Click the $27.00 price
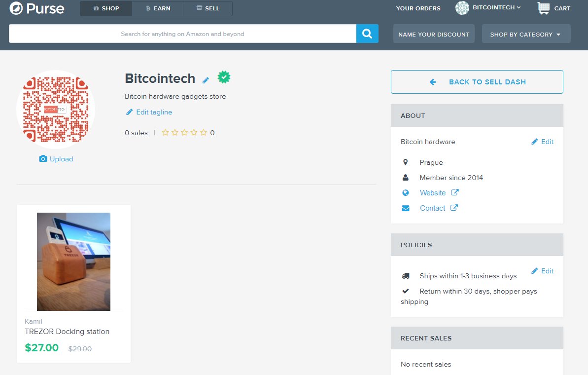This screenshot has height=375, width=588. (x=41, y=347)
